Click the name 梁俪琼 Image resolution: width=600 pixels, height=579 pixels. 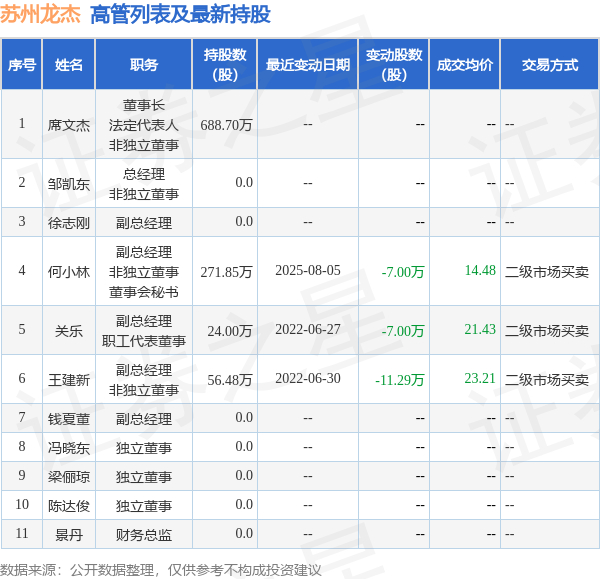pos(69,477)
